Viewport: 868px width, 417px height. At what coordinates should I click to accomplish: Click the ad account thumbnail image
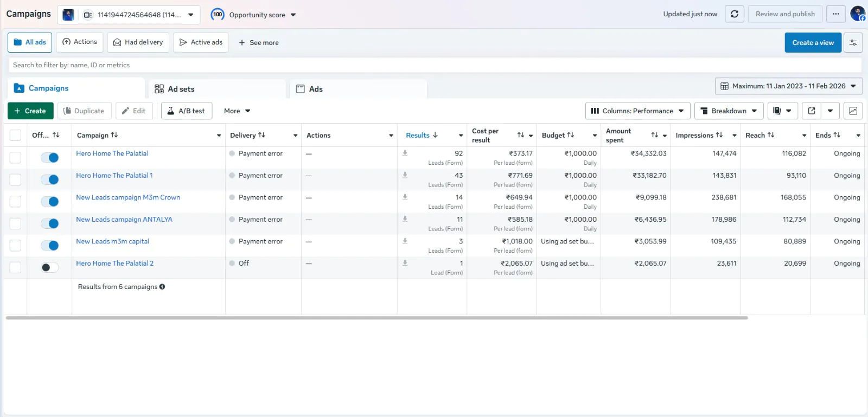pyautogui.click(x=68, y=15)
